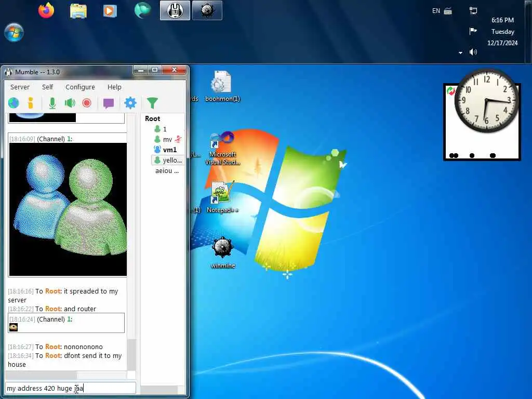Click the network tray icon

[473, 11]
